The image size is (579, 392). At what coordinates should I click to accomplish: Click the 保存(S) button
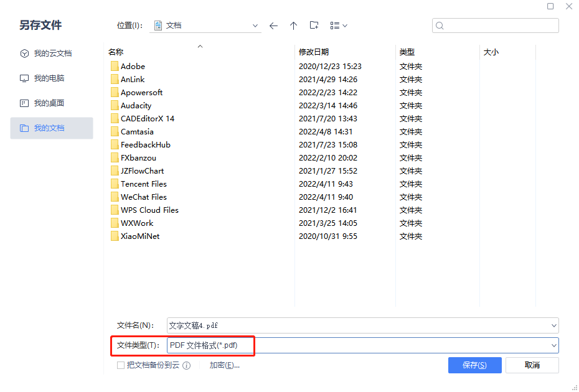(474, 365)
